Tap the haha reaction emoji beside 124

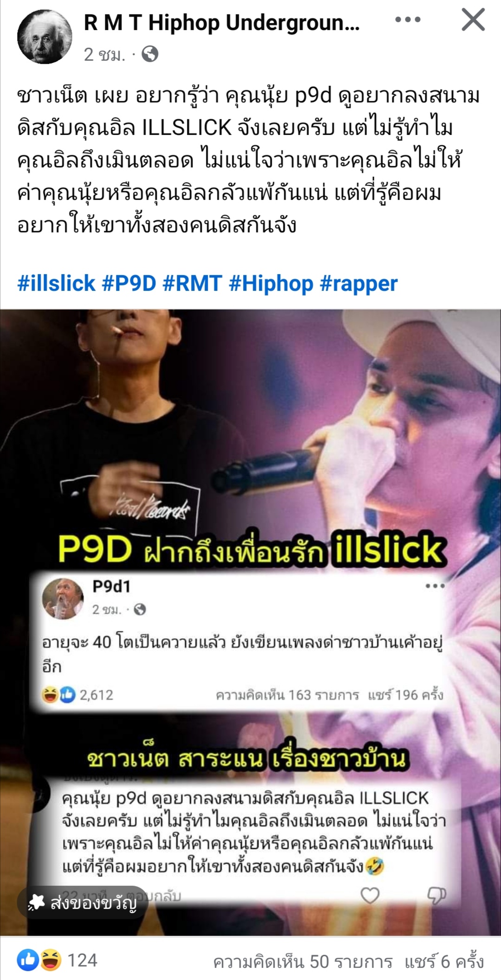click(50, 960)
